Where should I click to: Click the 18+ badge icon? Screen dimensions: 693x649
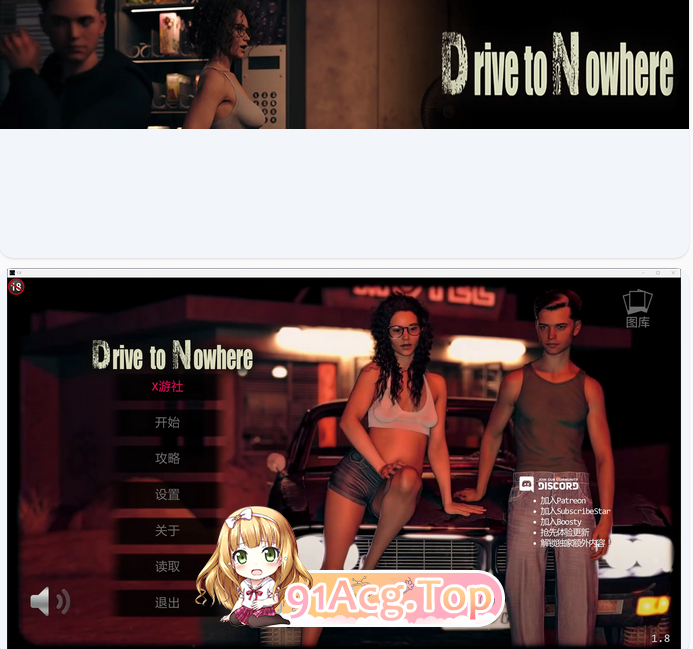point(16,286)
